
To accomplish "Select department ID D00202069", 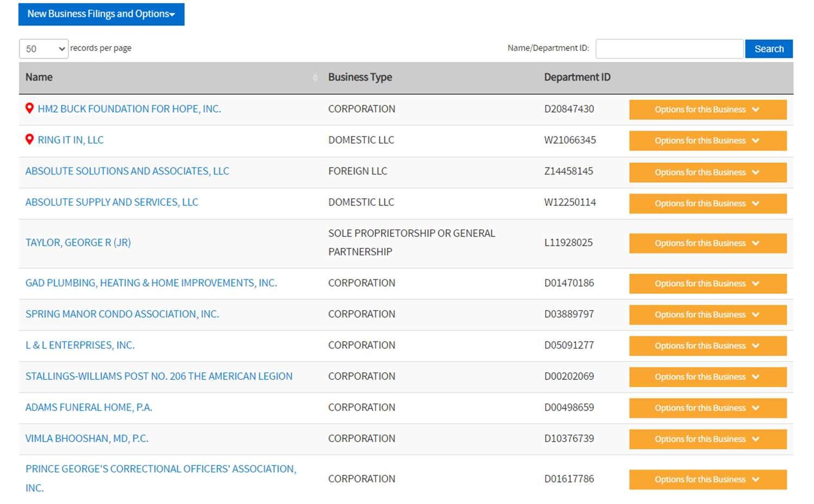I will coord(569,376).
